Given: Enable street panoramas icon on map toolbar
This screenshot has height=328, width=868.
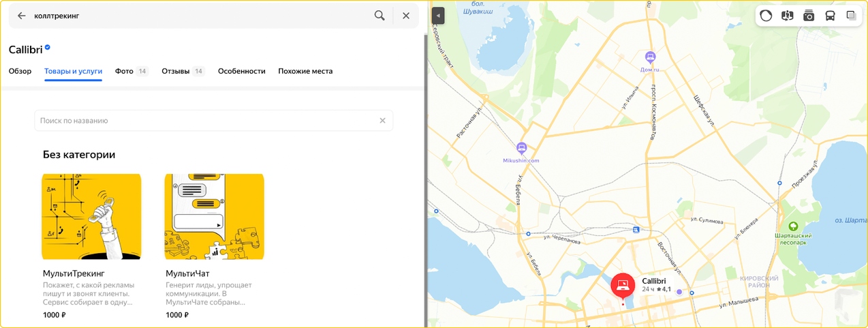Looking at the screenshot, I should [x=787, y=16].
